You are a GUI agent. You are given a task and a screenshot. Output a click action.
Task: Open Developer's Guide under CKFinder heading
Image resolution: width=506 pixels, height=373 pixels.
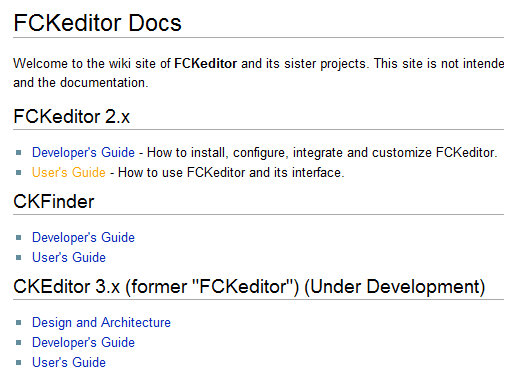83,238
